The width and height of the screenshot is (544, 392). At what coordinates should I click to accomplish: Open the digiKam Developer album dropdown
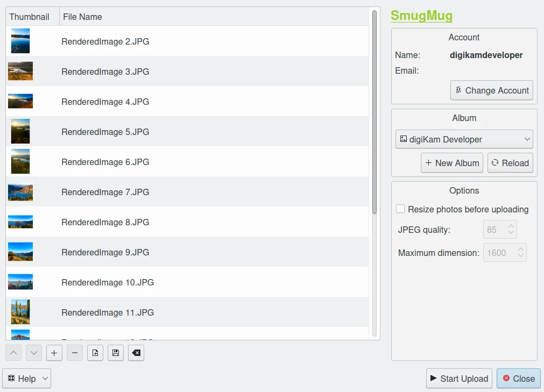[464, 139]
